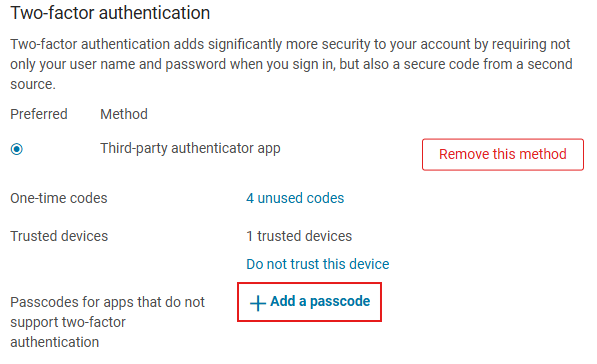Screen dimensions: 597x364
Task: Click the support two-factor line of passcodes label
Action: tap(68, 322)
